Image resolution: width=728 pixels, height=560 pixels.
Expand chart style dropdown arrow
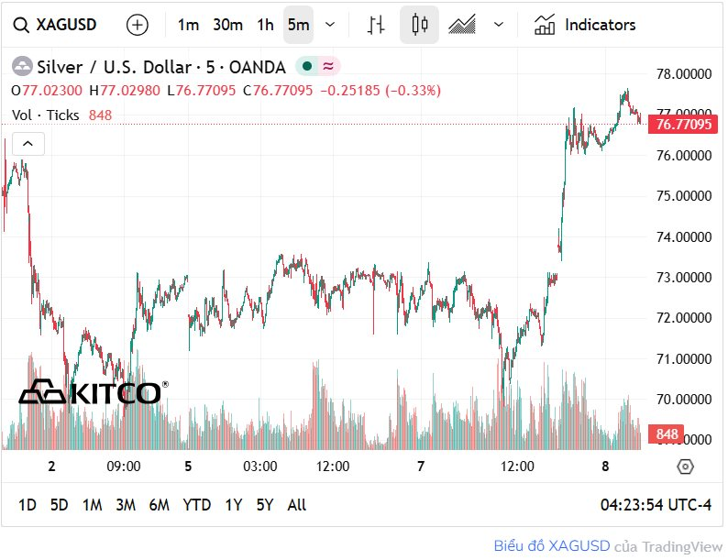click(x=499, y=25)
